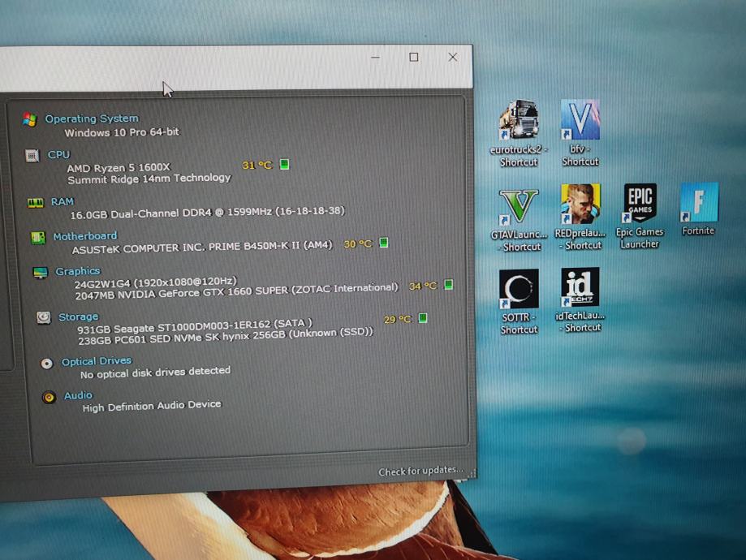
Task: Click Check for updates link
Action: 420,471
